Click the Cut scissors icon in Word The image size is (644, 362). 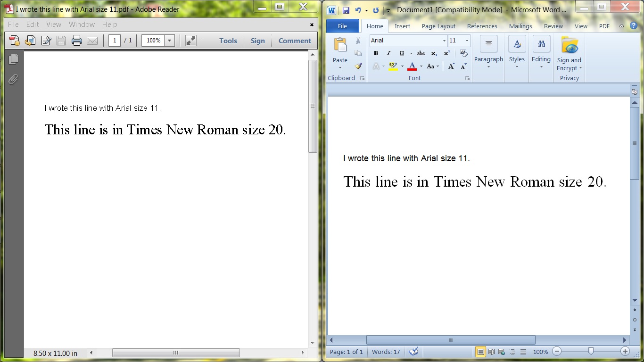pyautogui.click(x=358, y=41)
